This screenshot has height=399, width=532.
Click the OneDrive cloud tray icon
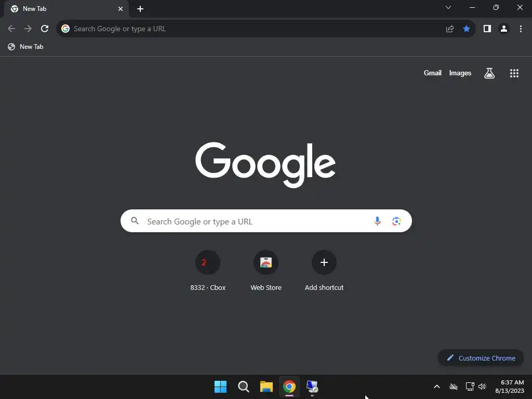point(453,387)
